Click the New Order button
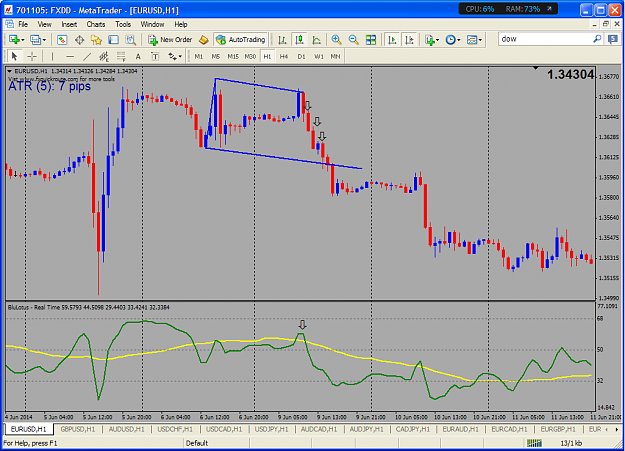625x451 pixels. pyautogui.click(x=171, y=39)
